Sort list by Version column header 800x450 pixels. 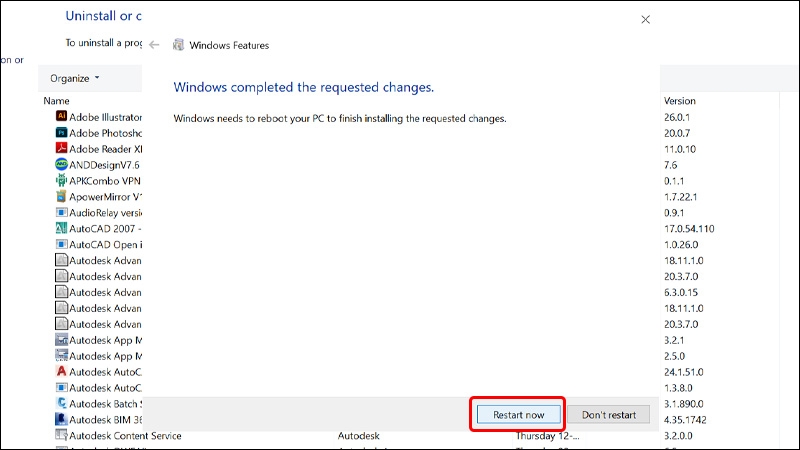click(679, 101)
